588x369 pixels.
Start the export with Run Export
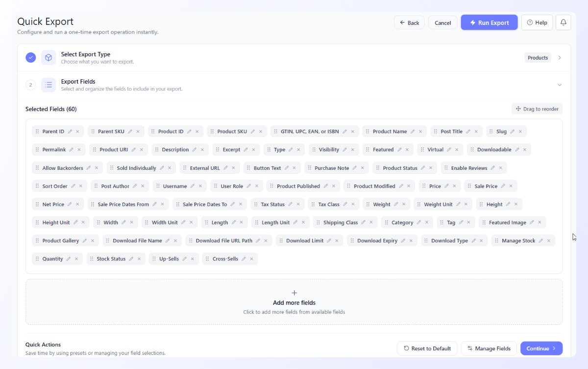click(x=489, y=23)
